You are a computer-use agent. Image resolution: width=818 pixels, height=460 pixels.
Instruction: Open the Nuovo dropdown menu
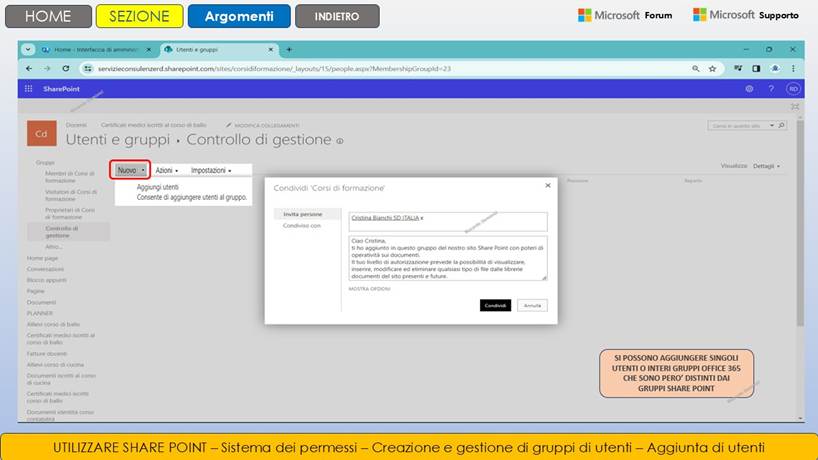point(130,170)
